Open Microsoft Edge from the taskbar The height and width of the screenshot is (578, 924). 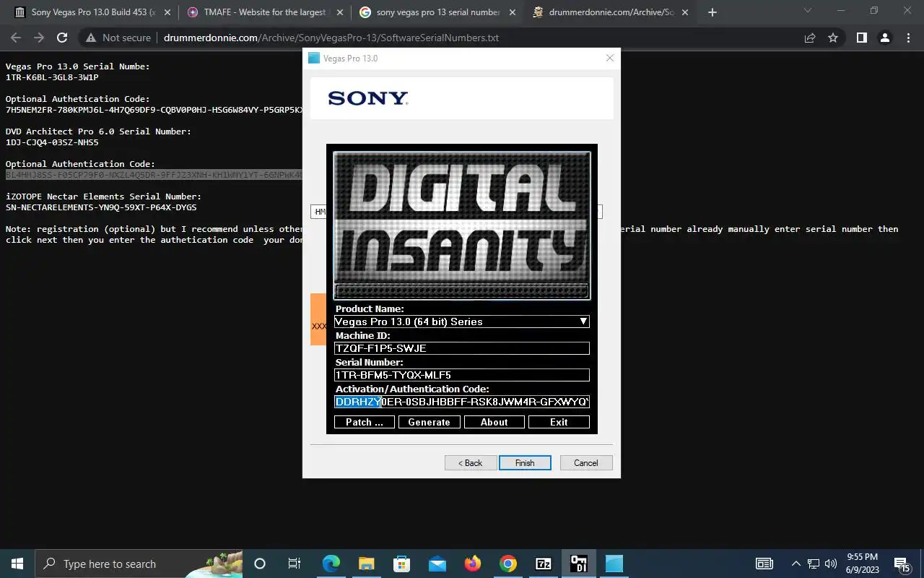coord(331,564)
